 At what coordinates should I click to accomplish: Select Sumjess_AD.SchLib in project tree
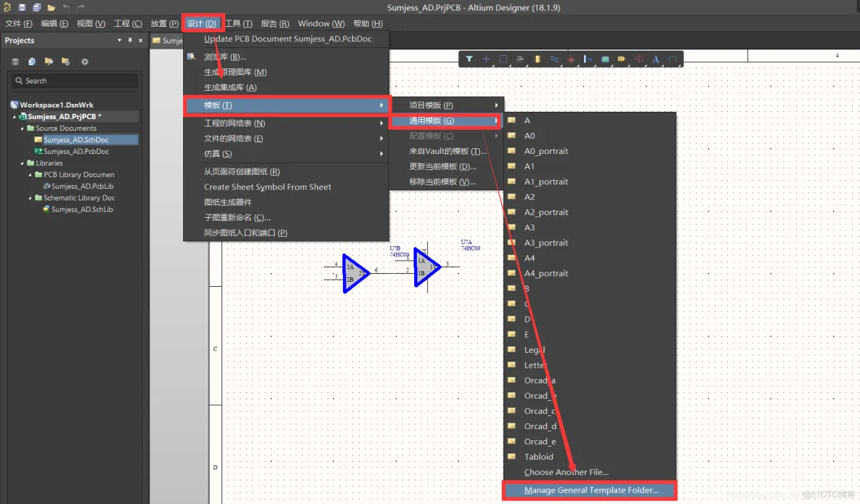(x=82, y=209)
